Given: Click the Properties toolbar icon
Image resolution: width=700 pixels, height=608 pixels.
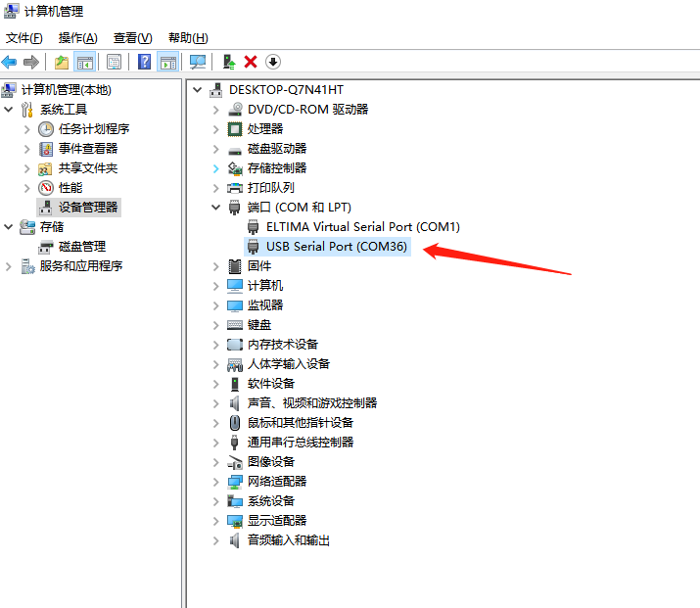Looking at the screenshot, I should [114, 62].
